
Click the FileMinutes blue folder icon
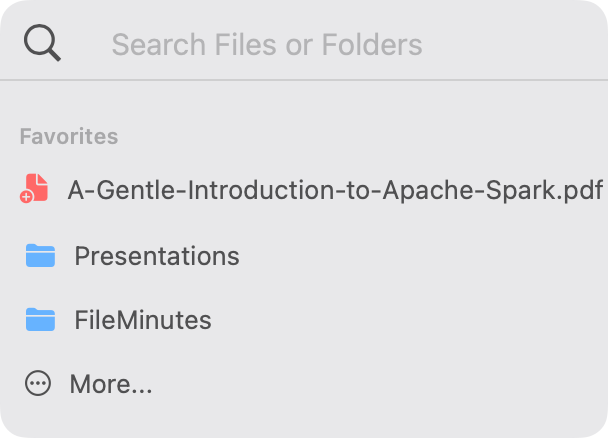pyautogui.click(x=40, y=320)
